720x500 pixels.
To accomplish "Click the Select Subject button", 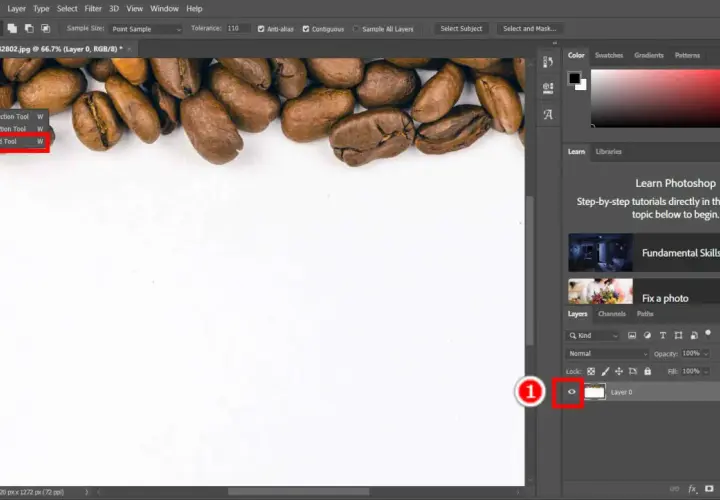I will (x=461, y=28).
